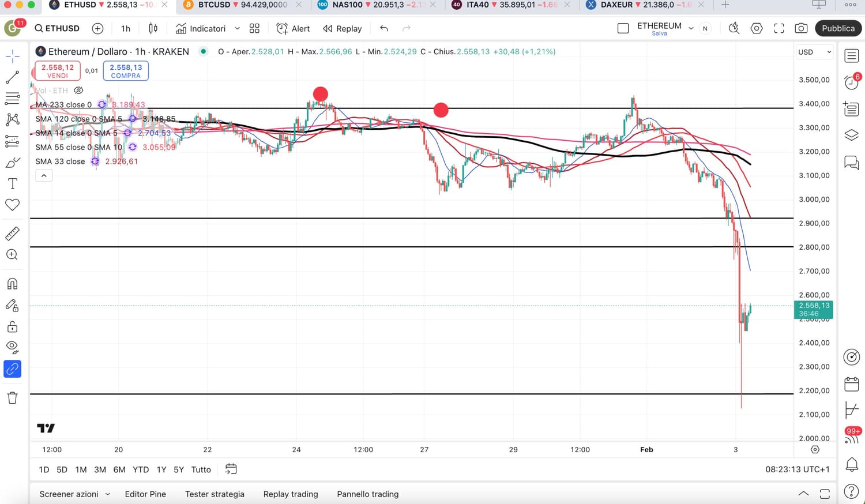The height and width of the screenshot is (504, 865).
Task: Undo the last chart action
Action: tap(384, 28)
